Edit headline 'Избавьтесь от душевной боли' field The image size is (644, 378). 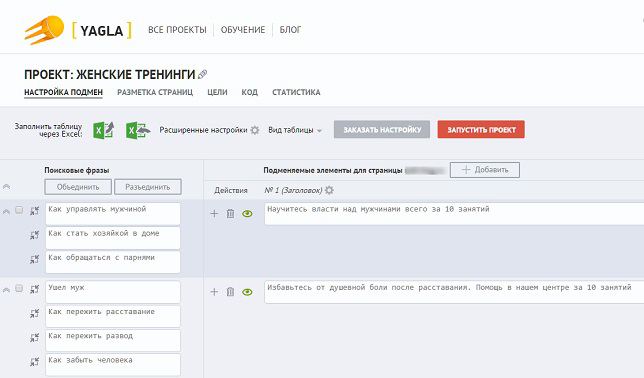point(454,292)
